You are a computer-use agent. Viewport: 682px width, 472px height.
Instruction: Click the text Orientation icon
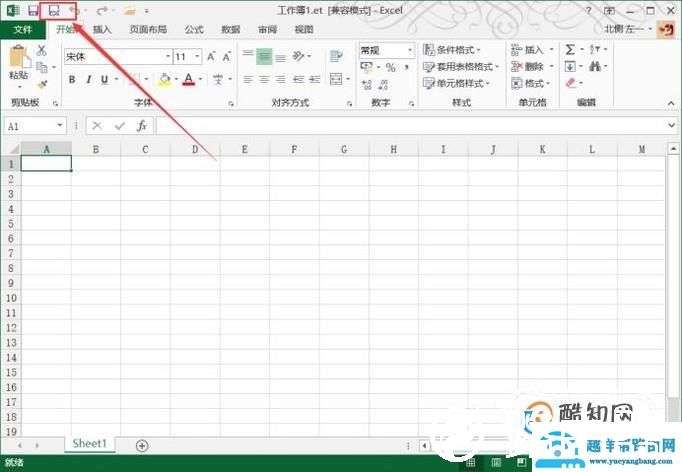click(x=299, y=56)
